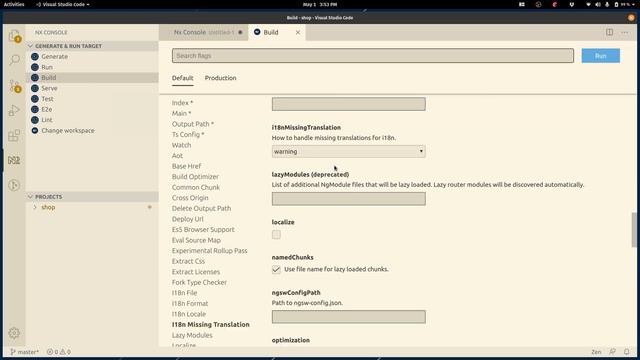Screen dimensions: 640x360
Task: Jump to the Deploy Url flag
Action: 187,219
